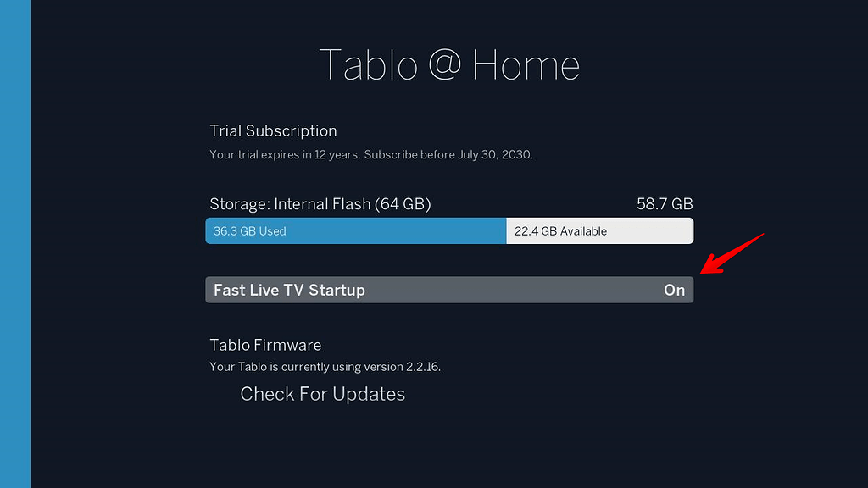The width and height of the screenshot is (868, 488).
Task: Click the Storage: Internal Flash (64 GB) label
Action: coord(320,204)
